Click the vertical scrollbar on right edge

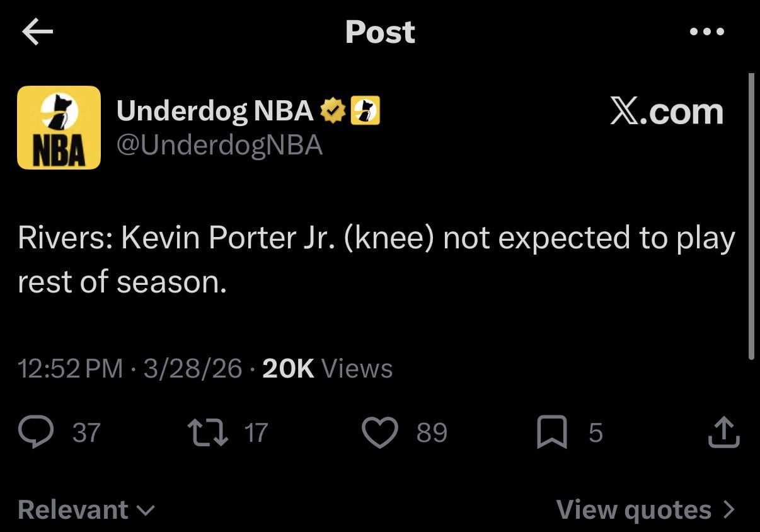751,214
